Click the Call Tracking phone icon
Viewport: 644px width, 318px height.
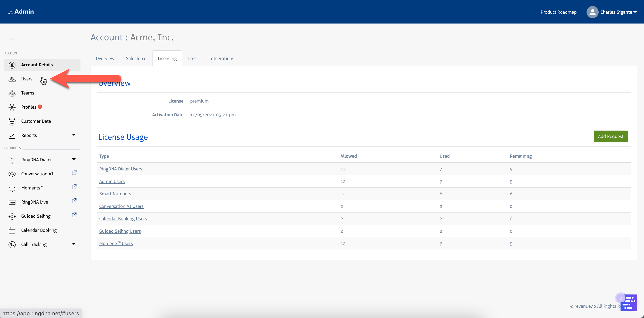point(12,245)
